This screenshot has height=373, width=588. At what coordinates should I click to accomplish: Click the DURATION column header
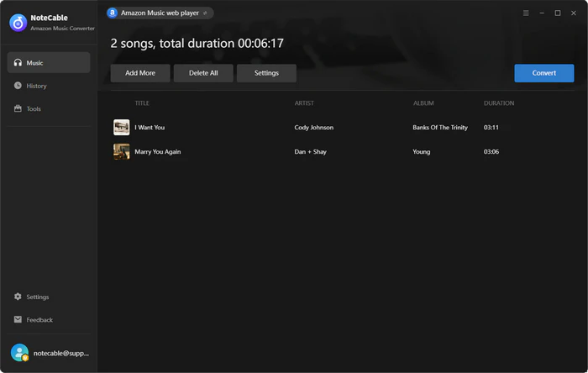tap(499, 103)
